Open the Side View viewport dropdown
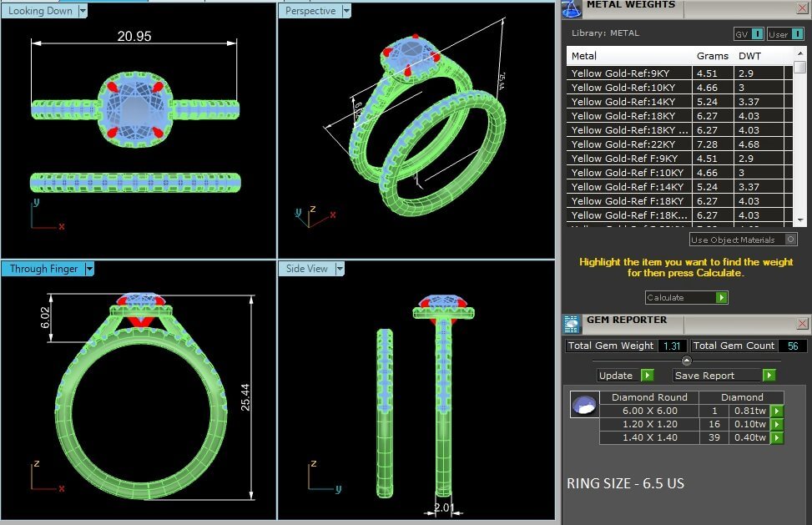The image size is (812, 525). point(339,269)
